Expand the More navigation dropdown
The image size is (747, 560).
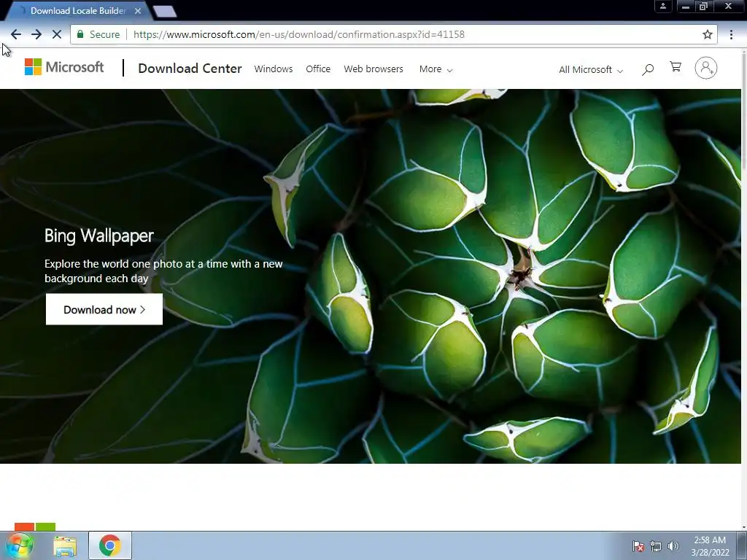[436, 69]
